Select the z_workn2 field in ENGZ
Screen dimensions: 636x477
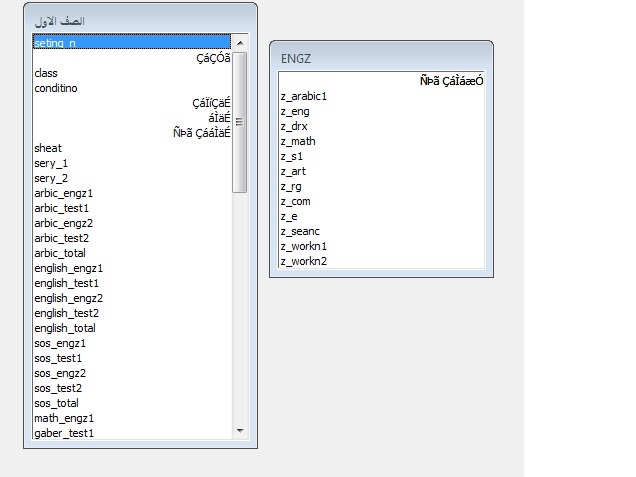coord(304,261)
